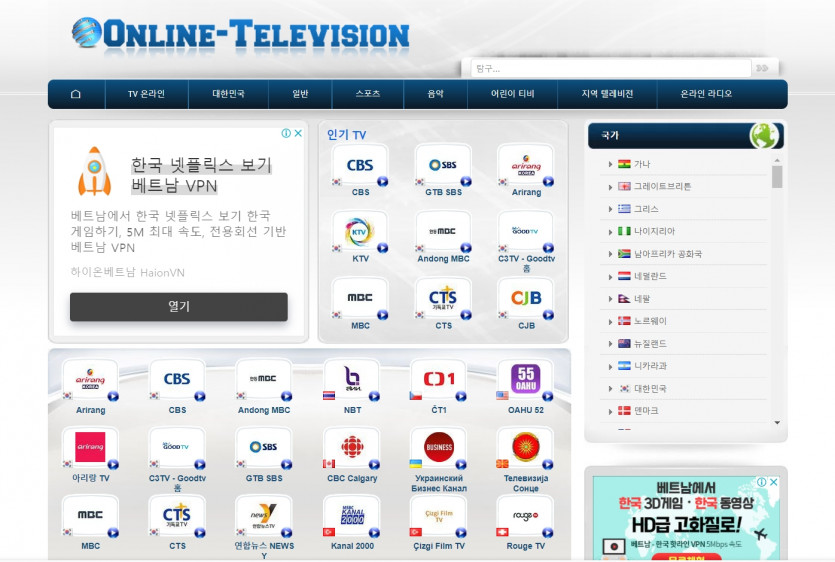
Task: Open the Andong MBC icon in the lower grid
Action: point(264,380)
